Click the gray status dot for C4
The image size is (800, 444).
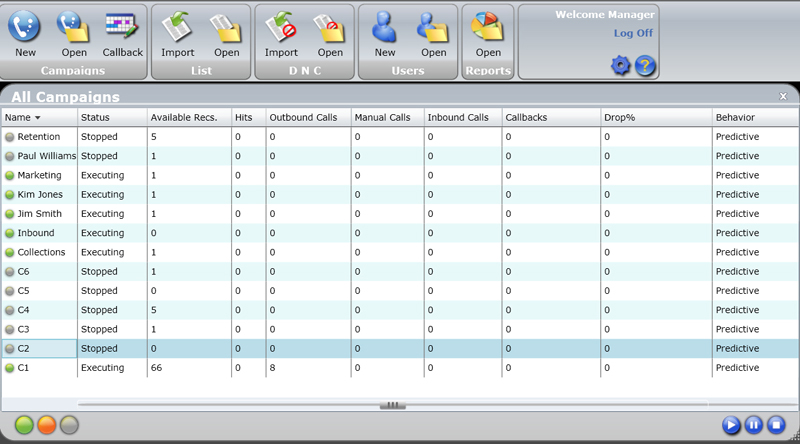[x=10, y=310]
